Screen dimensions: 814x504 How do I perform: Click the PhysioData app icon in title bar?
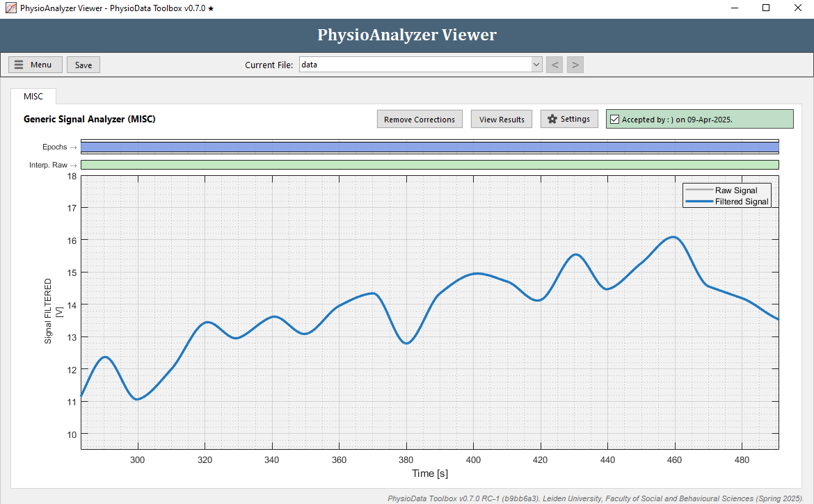[x=10, y=8]
